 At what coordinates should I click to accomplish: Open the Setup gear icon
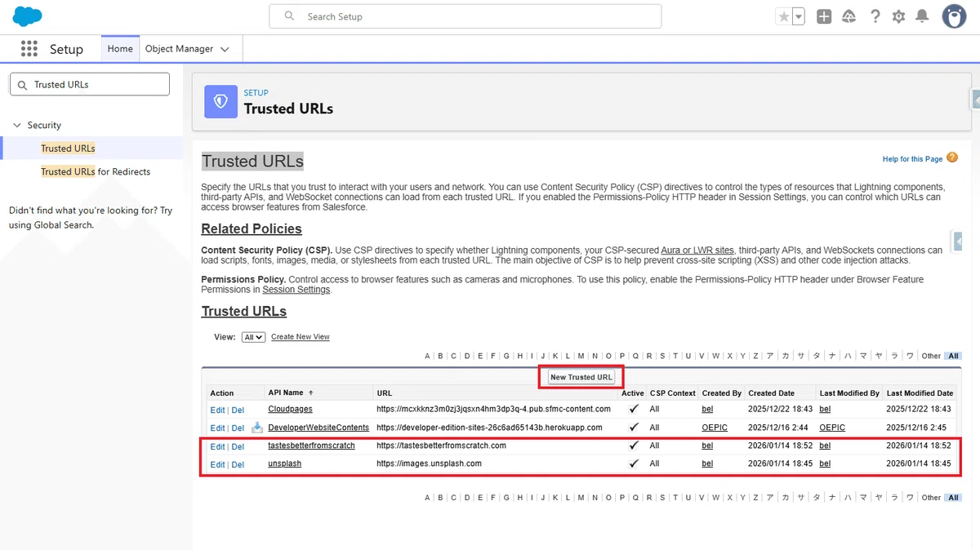pyautogui.click(x=899, y=16)
